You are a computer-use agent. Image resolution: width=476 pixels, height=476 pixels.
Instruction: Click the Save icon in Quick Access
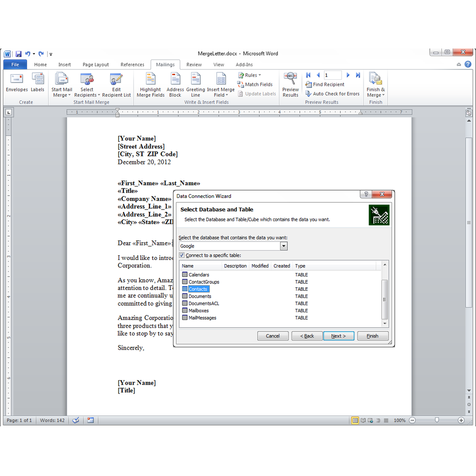click(x=19, y=54)
